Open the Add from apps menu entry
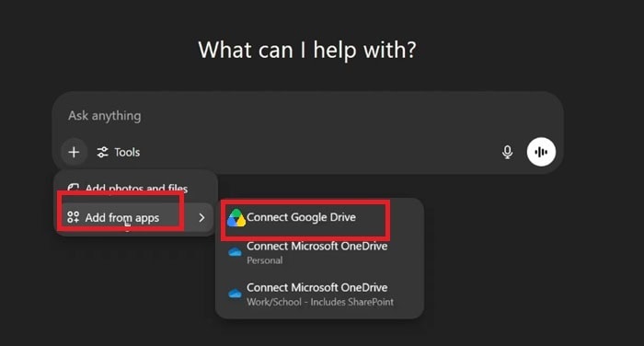 [135, 217]
